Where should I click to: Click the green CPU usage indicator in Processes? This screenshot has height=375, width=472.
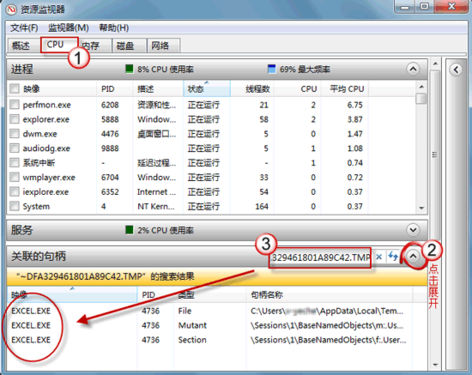point(129,69)
